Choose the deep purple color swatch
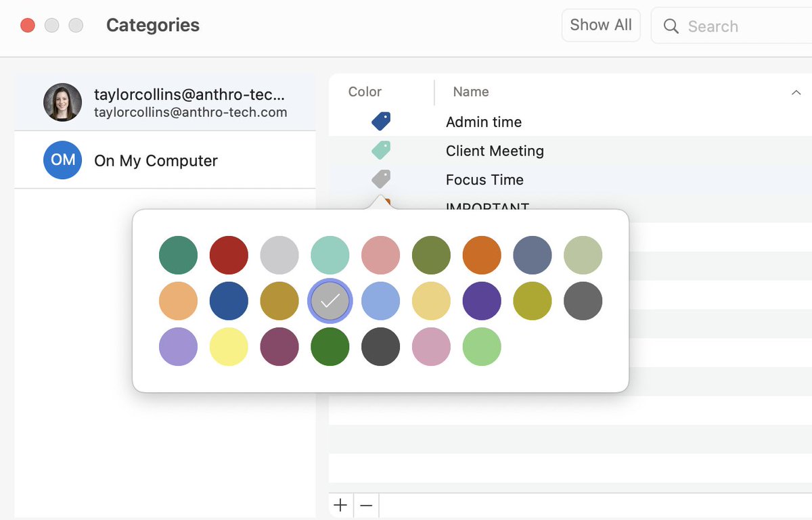Viewport: 812px width, 520px height. point(482,301)
